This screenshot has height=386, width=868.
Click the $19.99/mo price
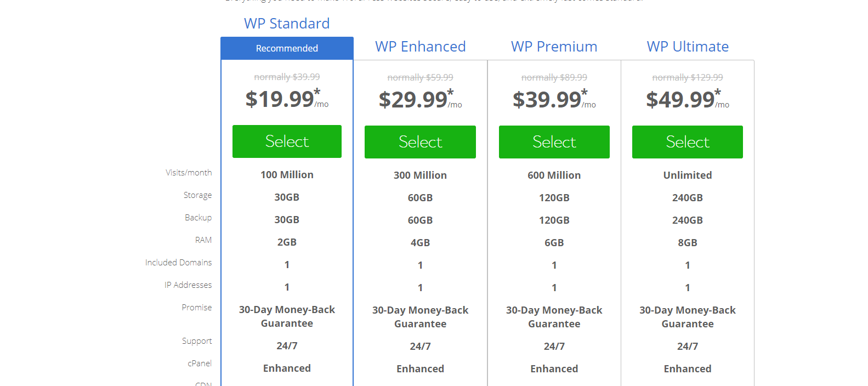tap(287, 99)
